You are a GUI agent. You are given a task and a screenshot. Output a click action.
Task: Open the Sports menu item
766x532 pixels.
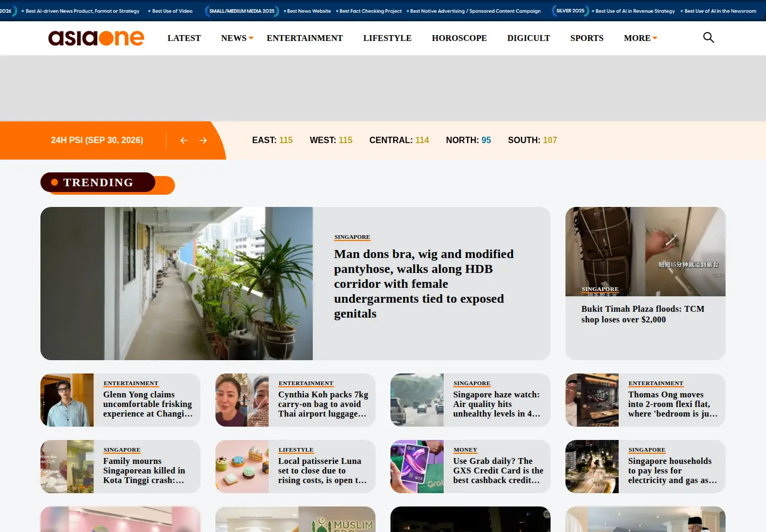[587, 38]
